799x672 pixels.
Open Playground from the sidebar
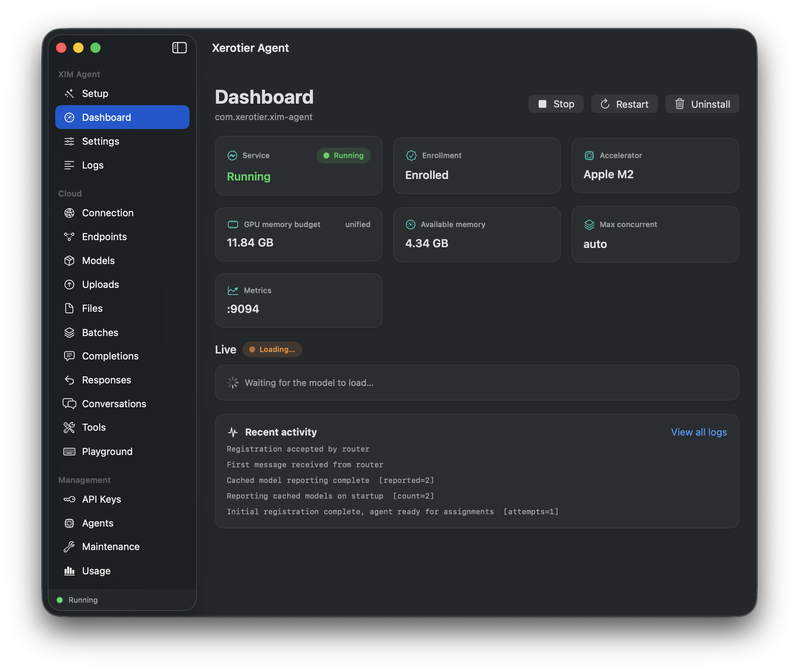[122, 452]
